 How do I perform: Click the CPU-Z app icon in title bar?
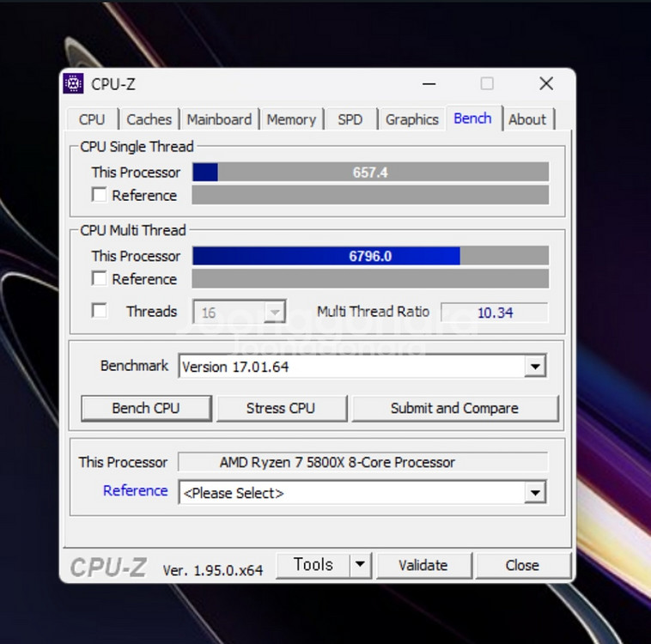pos(73,84)
